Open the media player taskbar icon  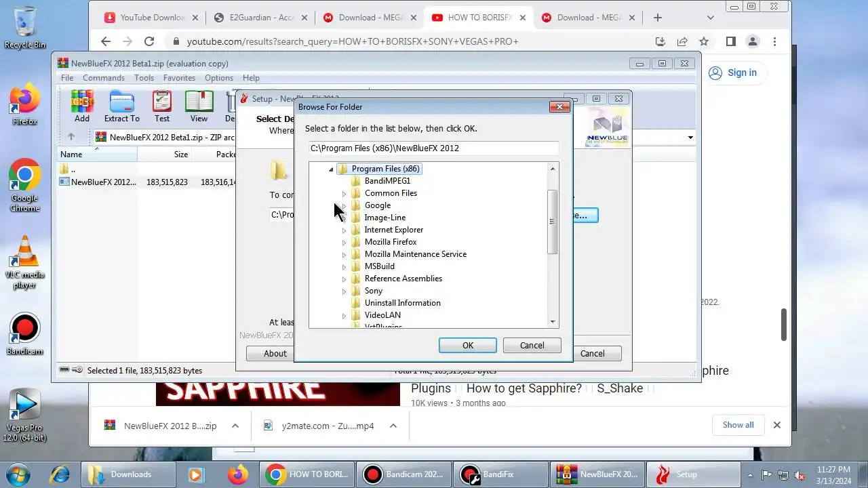point(195,474)
